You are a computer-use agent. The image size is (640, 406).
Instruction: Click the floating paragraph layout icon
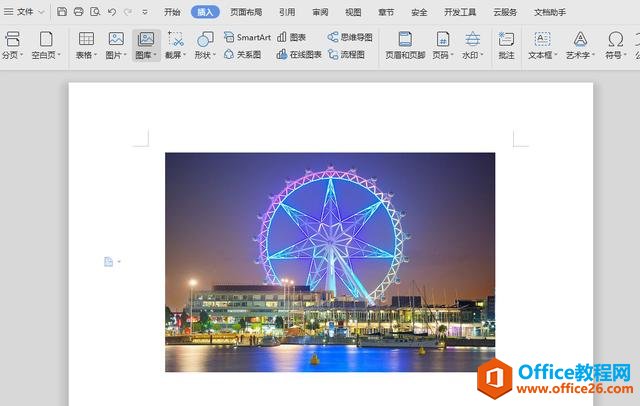pyautogui.click(x=109, y=262)
